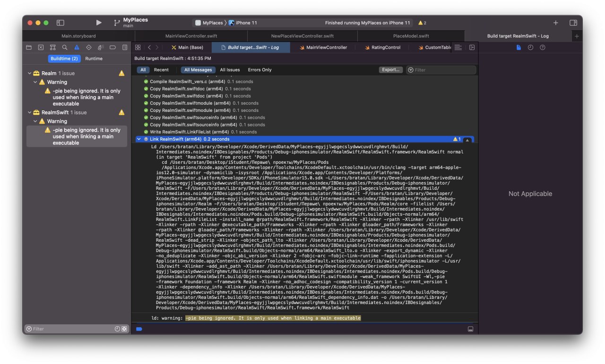Viewport: 605px width, 364px height.
Task: Open the Library with the plus toolbar button
Action: pos(556,23)
